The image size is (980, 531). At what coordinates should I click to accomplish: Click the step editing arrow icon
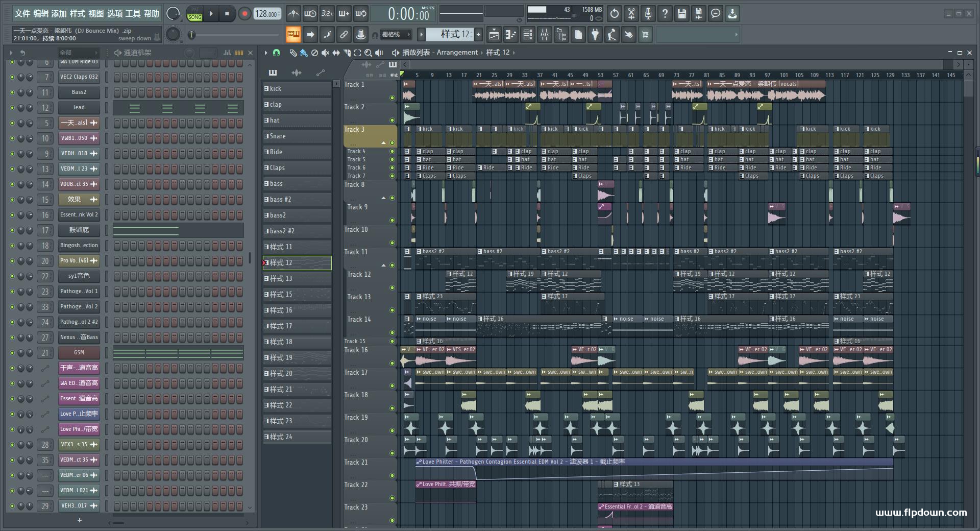[x=310, y=35]
